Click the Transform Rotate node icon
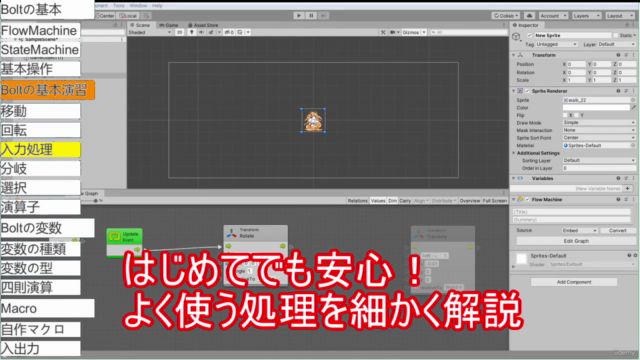The width and height of the screenshot is (640, 360). tap(231, 233)
